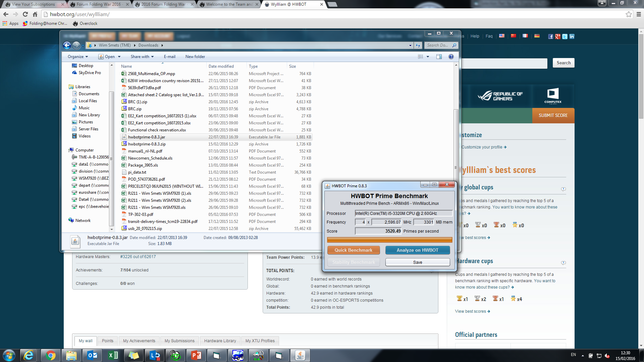Expand the Open button dropdown arrow
The height and width of the screenshot is (362, 644).
pyautogui.click(x=119, y=57)
